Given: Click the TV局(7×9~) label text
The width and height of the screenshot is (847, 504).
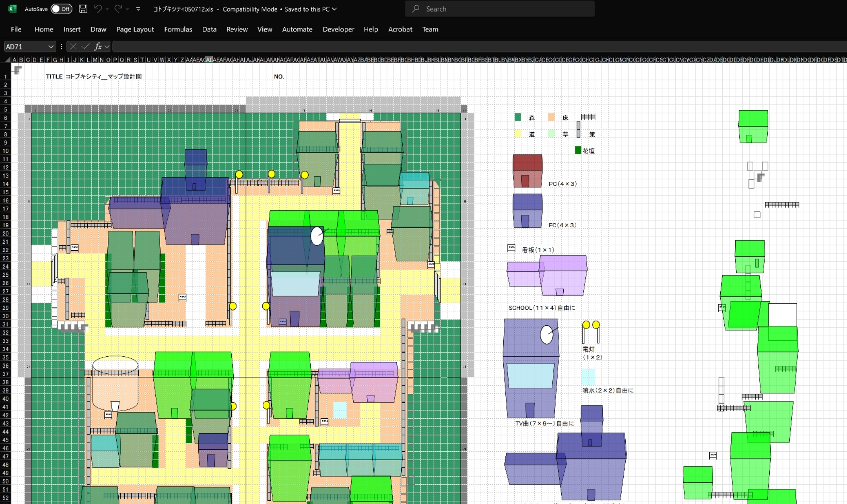Looking at the screenshot, I should click(x=544, y=424).
